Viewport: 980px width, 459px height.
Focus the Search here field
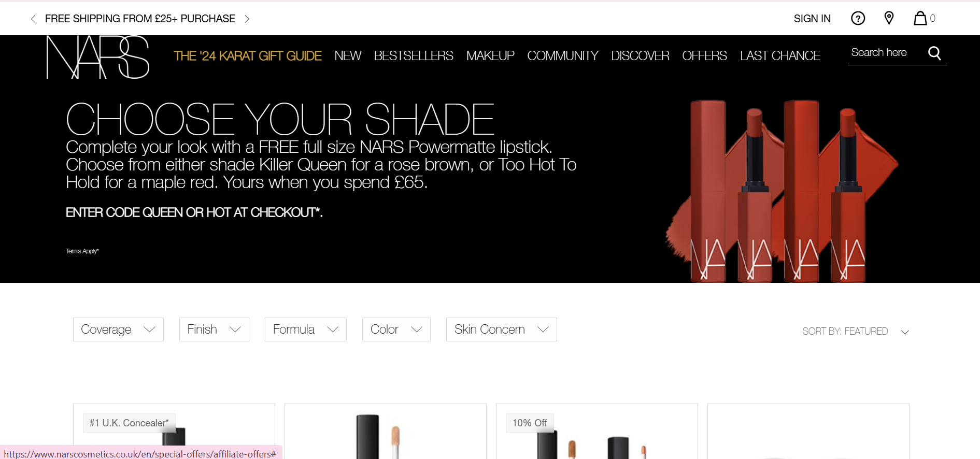point(886,53)
